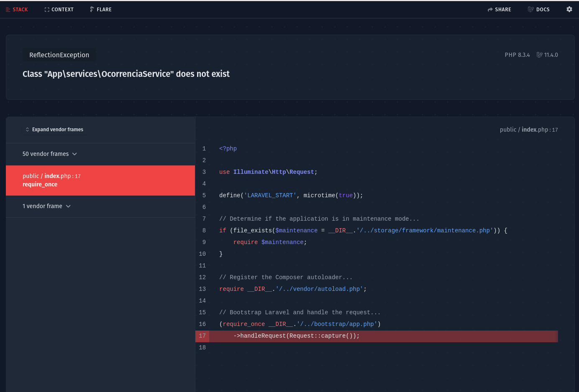Screen dimensions: 579x392
Task: Click the 11.4.0 Laravel version text
Action: 551,55
